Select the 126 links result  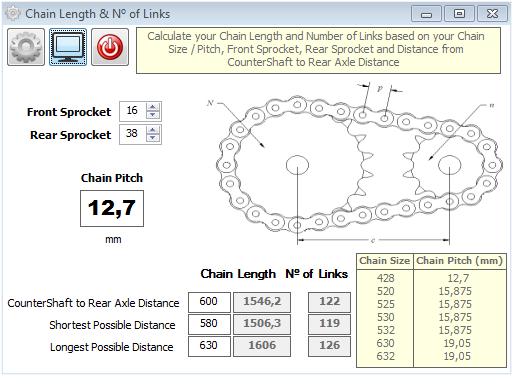click(x=329, y=346)
